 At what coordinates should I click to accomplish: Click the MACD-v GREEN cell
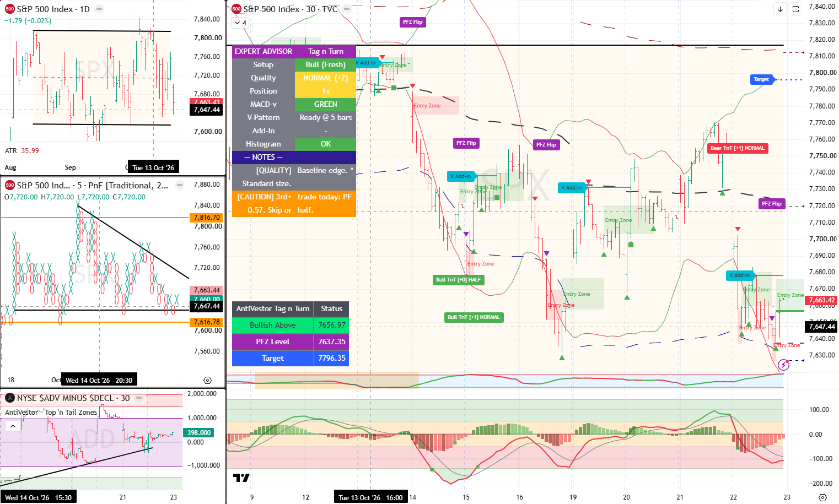(x=325, y=104)
